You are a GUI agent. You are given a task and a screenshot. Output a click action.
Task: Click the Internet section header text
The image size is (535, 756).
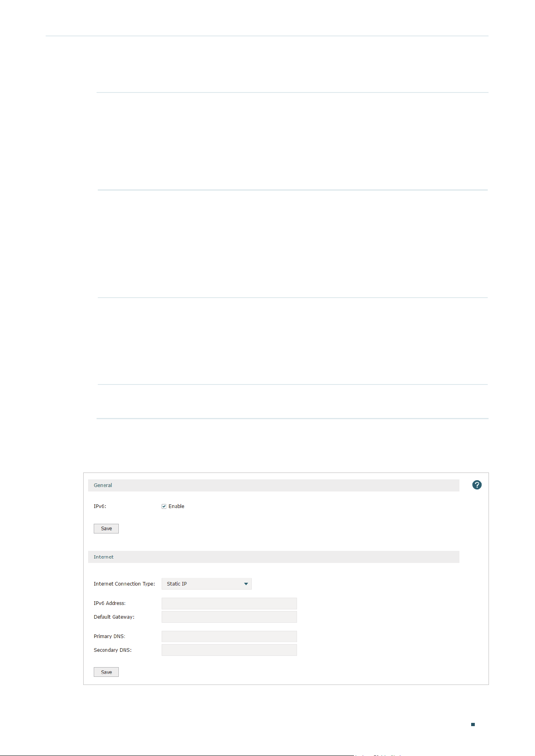coord(104,557)
